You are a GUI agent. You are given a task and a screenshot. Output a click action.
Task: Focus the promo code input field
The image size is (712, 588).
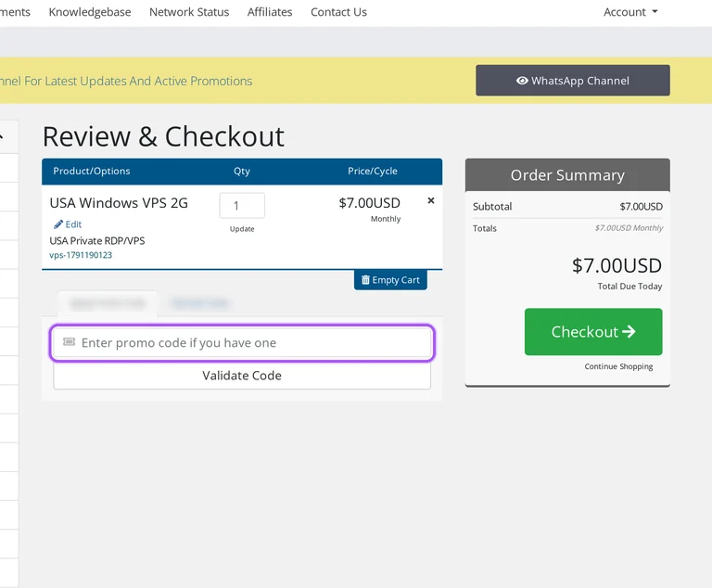pos(242,342)
